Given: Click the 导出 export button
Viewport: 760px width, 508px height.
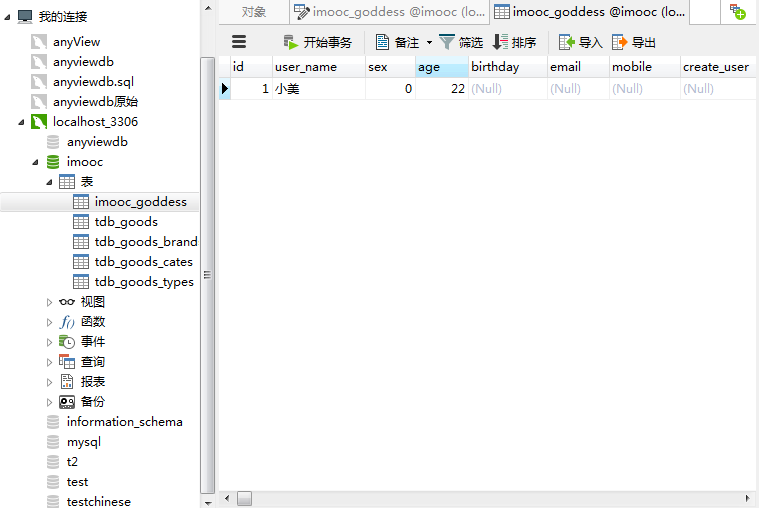Looking at the screenshot, I should [633, 43].
